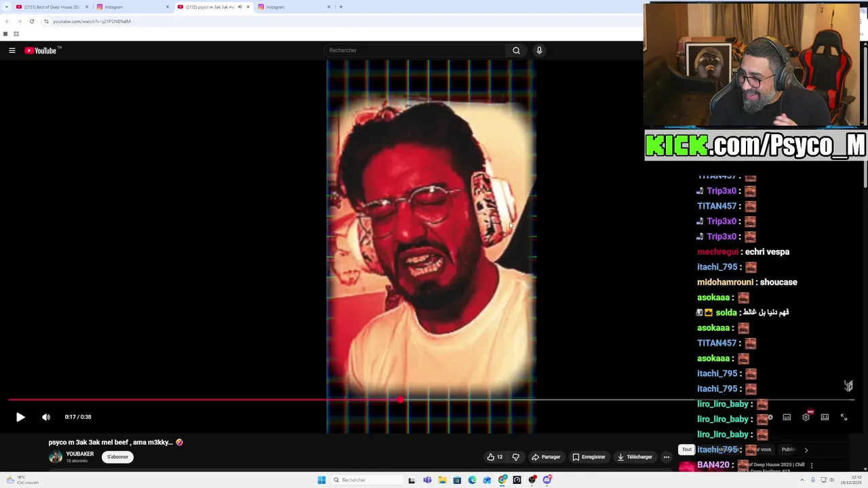Viewport: 868px width, 488px height.
Task: Switch to the first Instagram browser tab
Action: pyautogui.click(x=132, y=7)
